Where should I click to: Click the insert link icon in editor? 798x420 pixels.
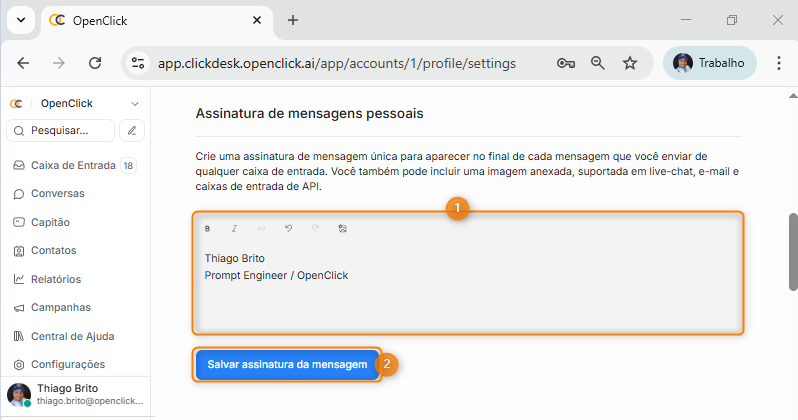click(x=262, y=229)
